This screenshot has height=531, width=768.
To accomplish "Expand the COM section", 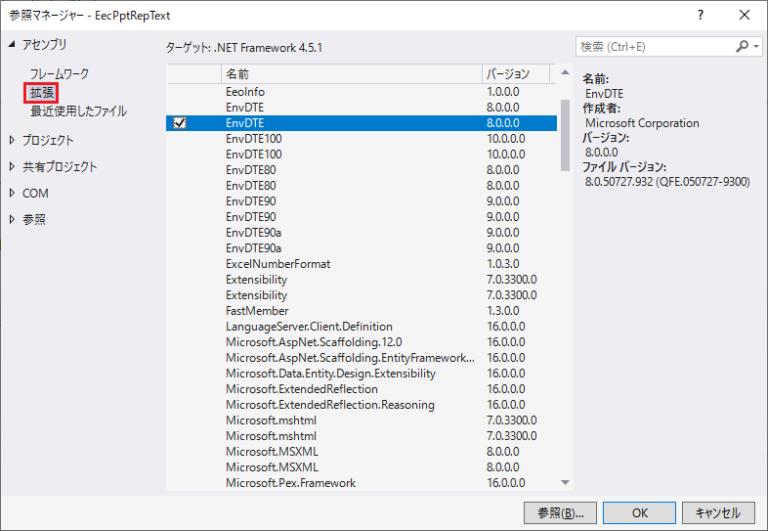I will pyautogui.click(x=12, y=193).
